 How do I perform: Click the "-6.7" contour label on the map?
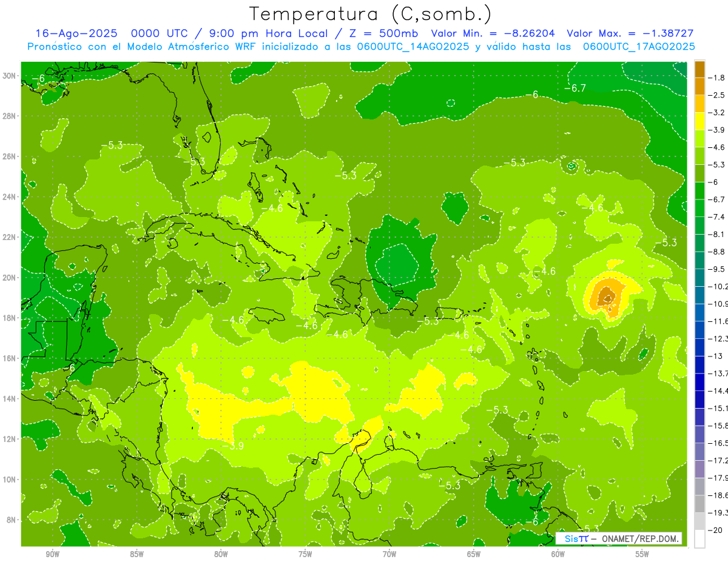[575, 89]
